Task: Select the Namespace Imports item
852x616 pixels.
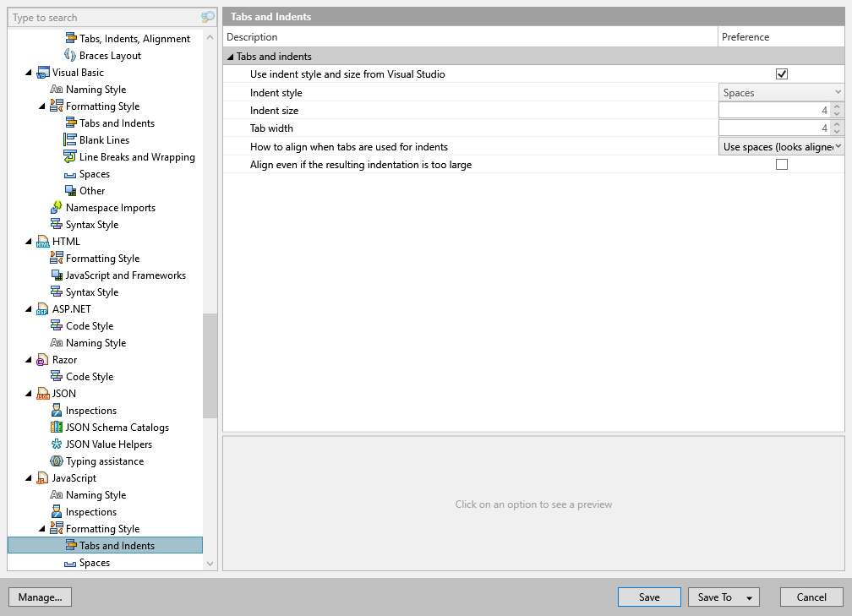Action: [112, 207]
